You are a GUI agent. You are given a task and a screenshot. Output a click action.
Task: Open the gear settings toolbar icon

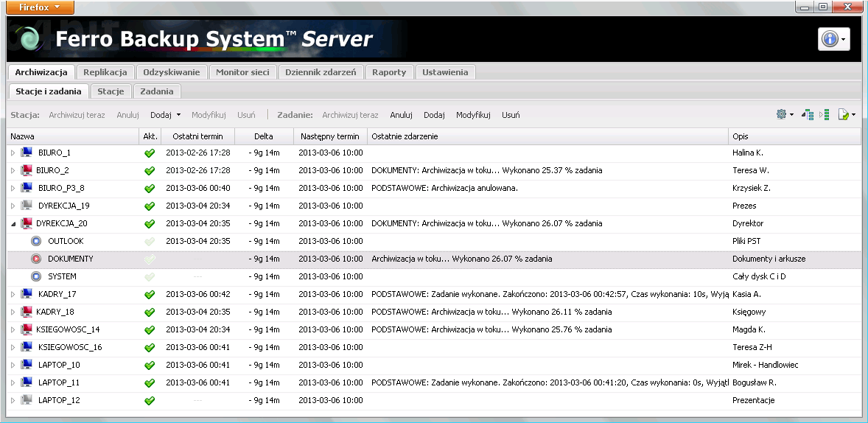[x=782, y=115]
